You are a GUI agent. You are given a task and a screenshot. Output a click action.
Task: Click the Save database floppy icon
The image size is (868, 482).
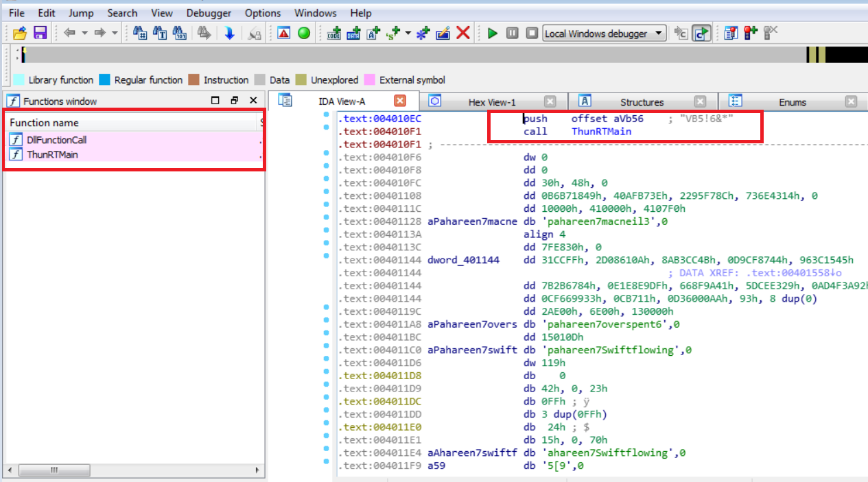pyautogui.click(x=40, y=33)
